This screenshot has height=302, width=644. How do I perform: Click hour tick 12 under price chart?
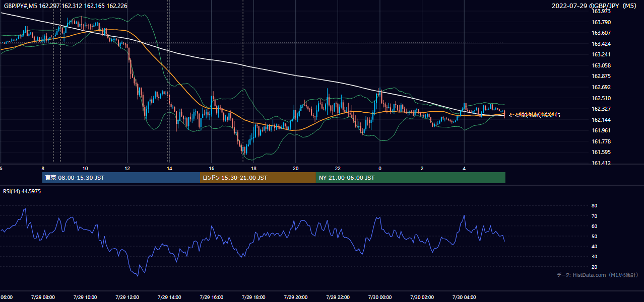point(127,169)
